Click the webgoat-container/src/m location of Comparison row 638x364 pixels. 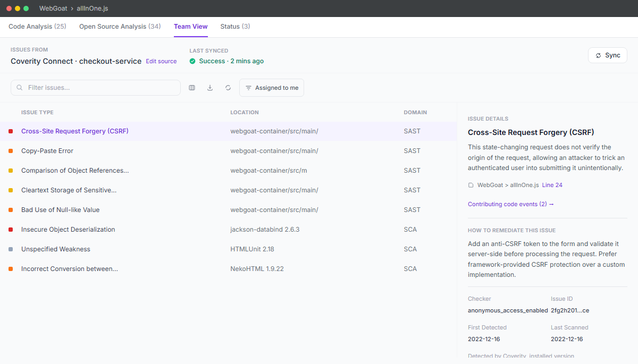click(268, 171)
